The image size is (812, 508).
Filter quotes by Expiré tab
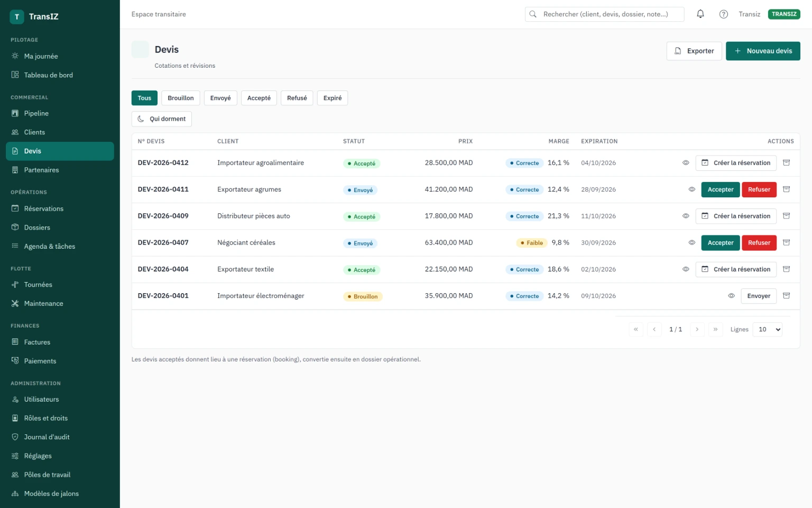[333, 98]
